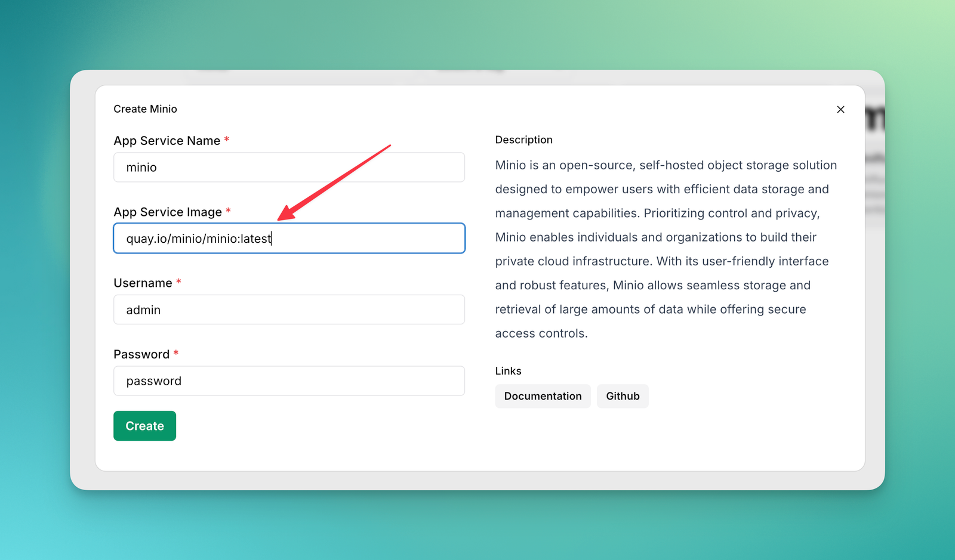Viewport: 955px width, 560px height.
Task: Click the App Service Name field
Action: 289,167
